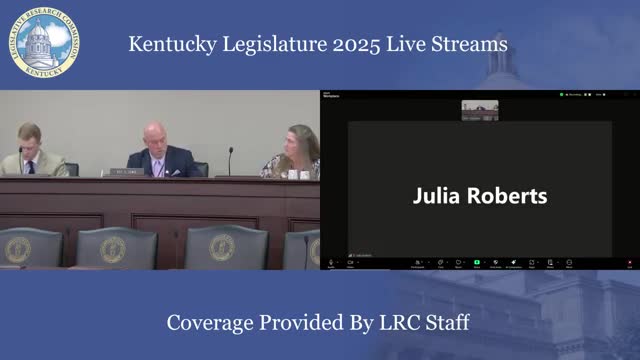The image size is (640, 360).
Task: Click the green encryption shield icon
Action: (562, 95)
